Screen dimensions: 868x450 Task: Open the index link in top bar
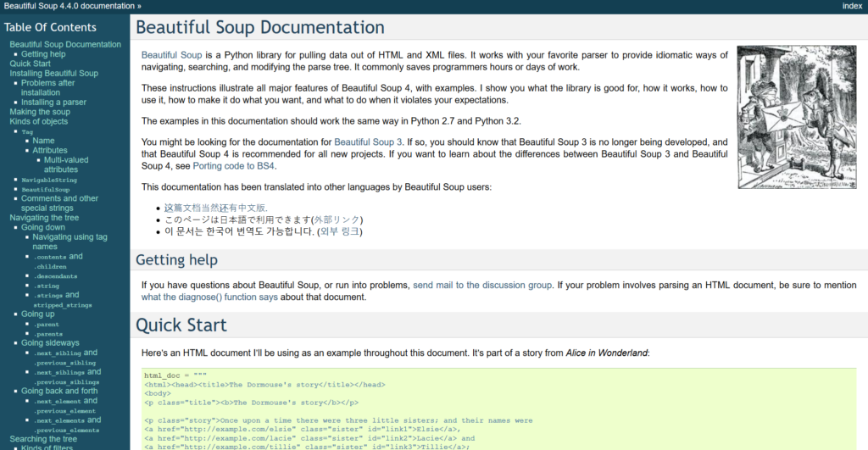tap(852, 6)
